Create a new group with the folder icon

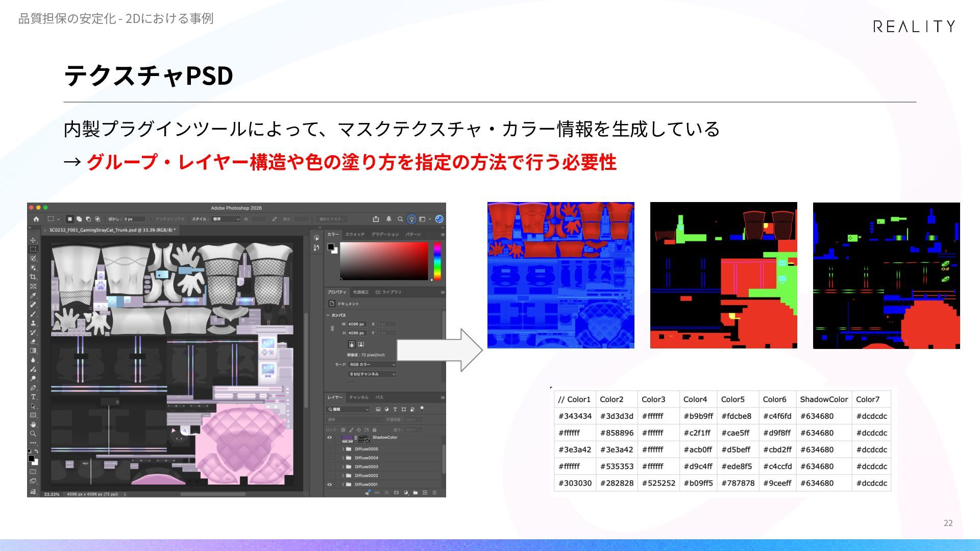[415, 493]
